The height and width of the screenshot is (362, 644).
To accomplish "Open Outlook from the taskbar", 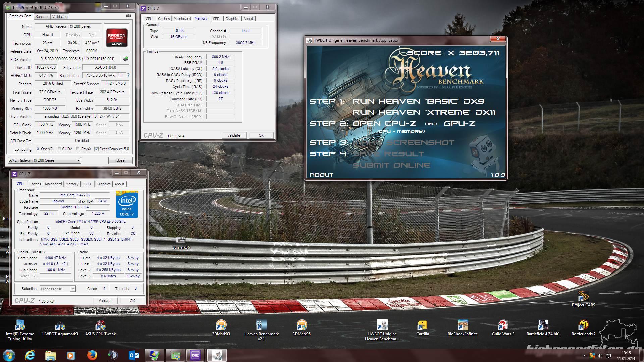I will (134, 355).
